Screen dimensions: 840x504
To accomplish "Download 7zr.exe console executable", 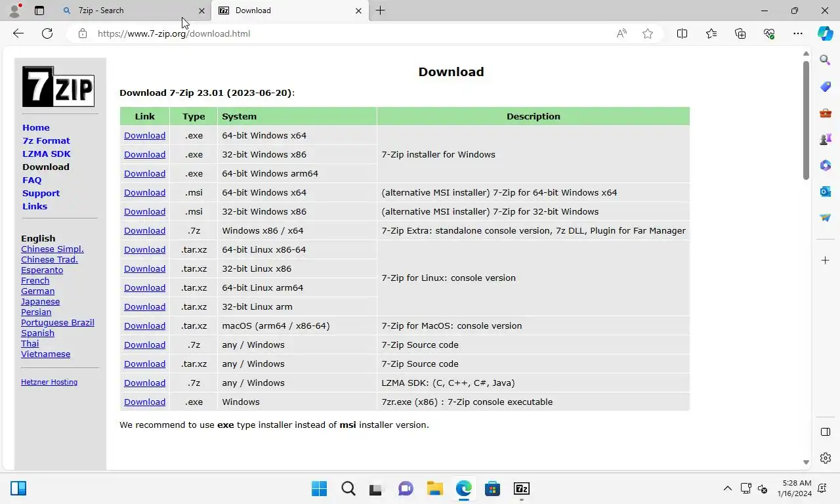I will coord(144,402).
